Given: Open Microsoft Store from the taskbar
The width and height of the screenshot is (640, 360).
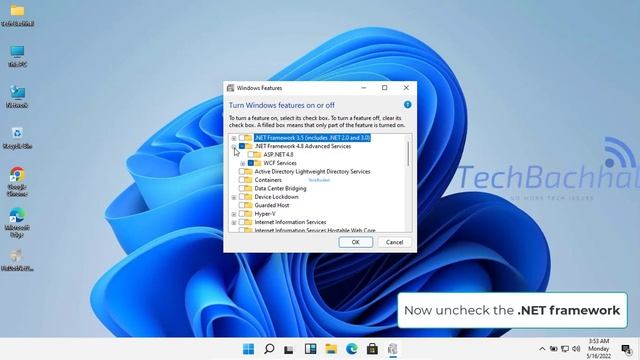Looking at the screenshot, I should (x=372, y=349).
